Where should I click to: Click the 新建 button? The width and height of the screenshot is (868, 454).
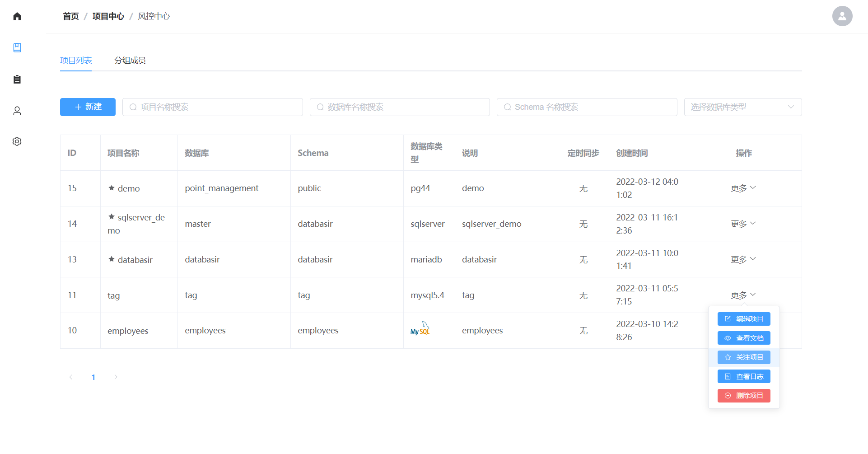click(x=88, y=107)
